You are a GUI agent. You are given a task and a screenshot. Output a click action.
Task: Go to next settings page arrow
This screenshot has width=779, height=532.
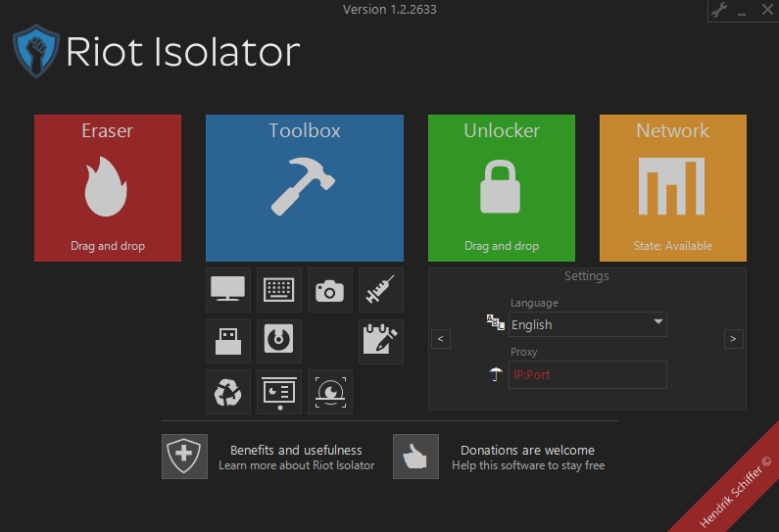[733, 339]
